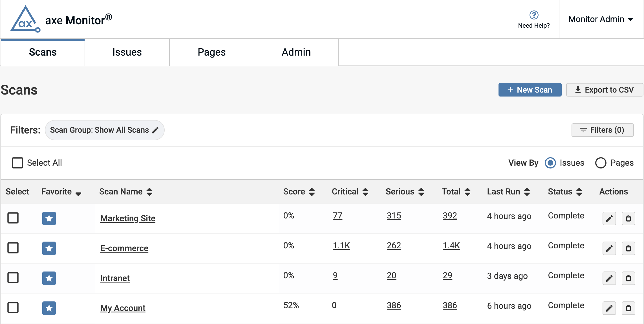
Task: Toggle favorite star for My Account
Action: point(49,308)
